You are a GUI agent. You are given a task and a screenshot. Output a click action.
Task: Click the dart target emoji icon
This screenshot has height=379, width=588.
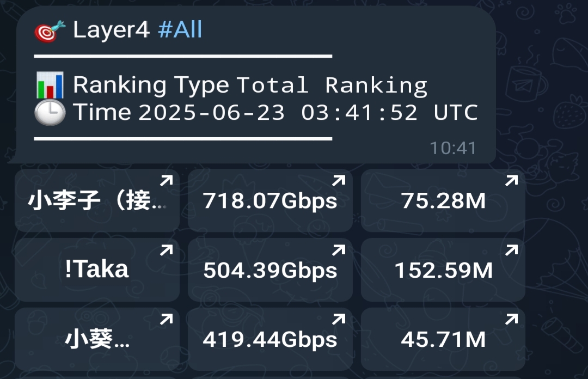click(x=50, y=32)
